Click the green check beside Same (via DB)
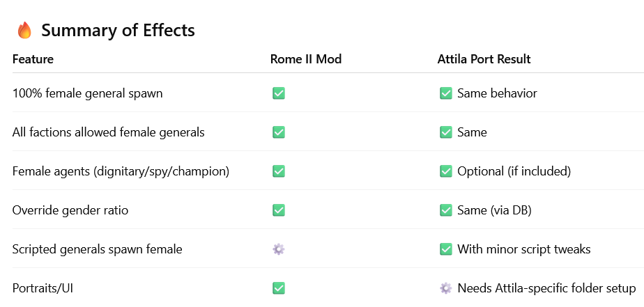This screenshot has width=644, height=307. tap(446, 210)
